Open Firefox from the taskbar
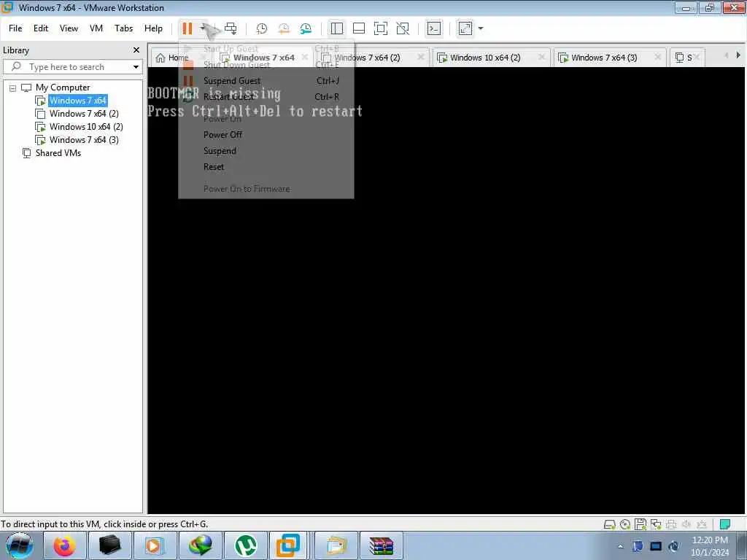747x560 pixels. [64, 546]
